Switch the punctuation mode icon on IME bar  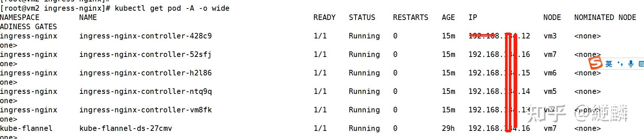pyautogui.click(x=620, y=64)
